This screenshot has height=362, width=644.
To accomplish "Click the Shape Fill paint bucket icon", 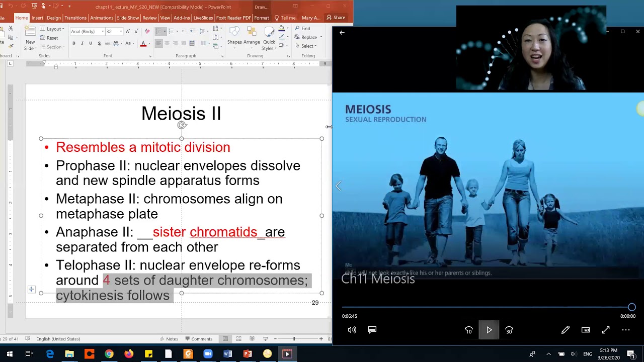I will coord(282,29).
